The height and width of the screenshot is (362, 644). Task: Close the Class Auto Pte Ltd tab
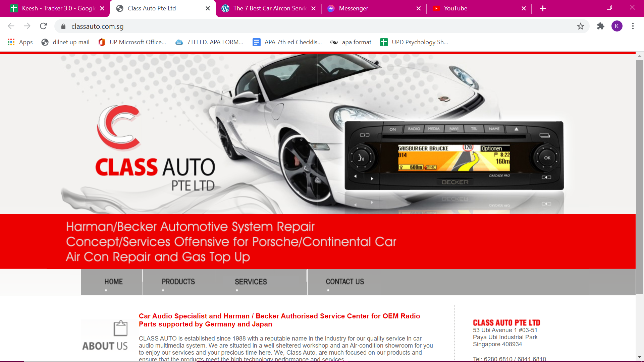(x=208, y=8)
